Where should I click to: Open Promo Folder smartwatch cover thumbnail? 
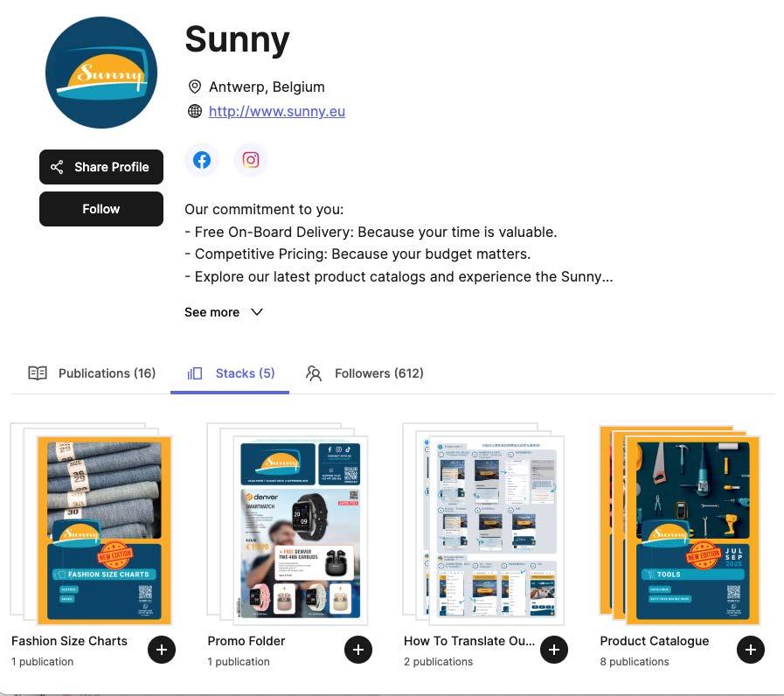pos(300,531)
